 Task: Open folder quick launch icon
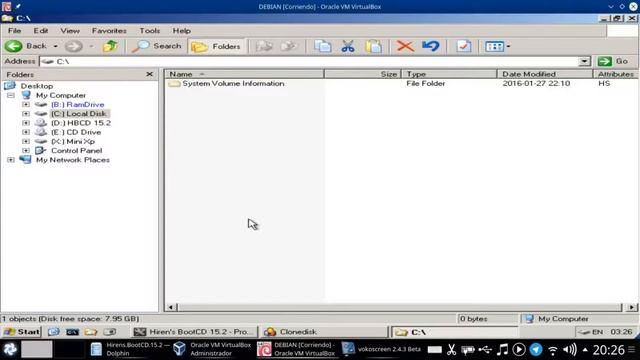point(91,332)
